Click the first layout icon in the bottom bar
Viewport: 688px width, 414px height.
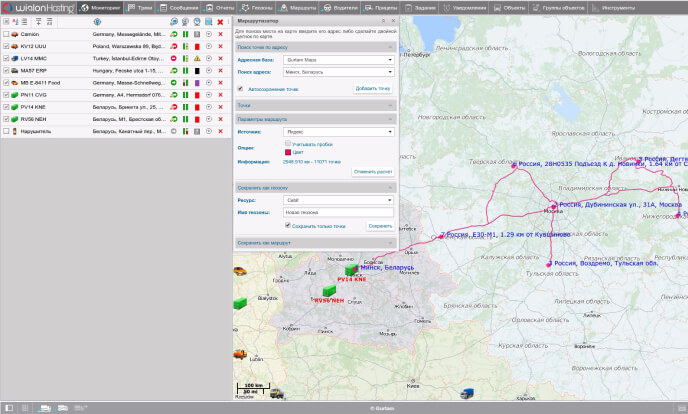(x=9, y=408)
